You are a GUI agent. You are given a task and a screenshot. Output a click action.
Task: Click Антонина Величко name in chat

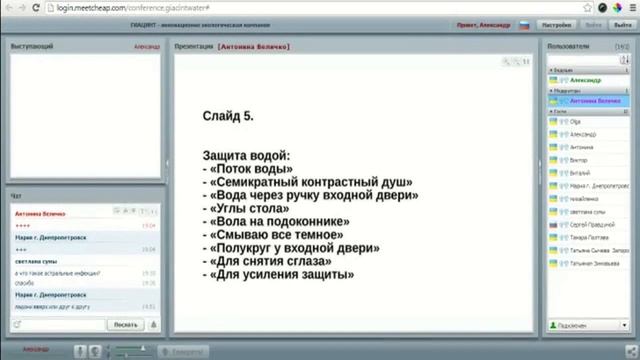(x=40, y=214)
